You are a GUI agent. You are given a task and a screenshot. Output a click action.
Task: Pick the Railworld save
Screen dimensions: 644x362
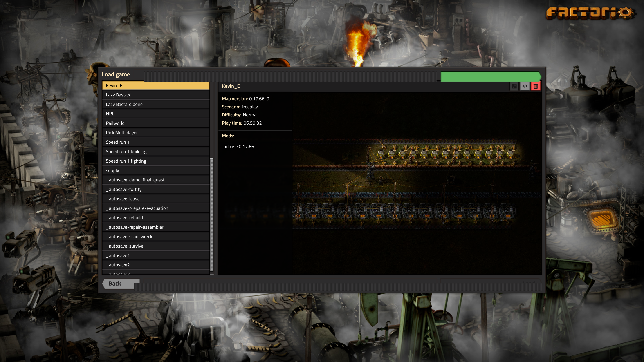pyautogui.click(x=156, y=123)
